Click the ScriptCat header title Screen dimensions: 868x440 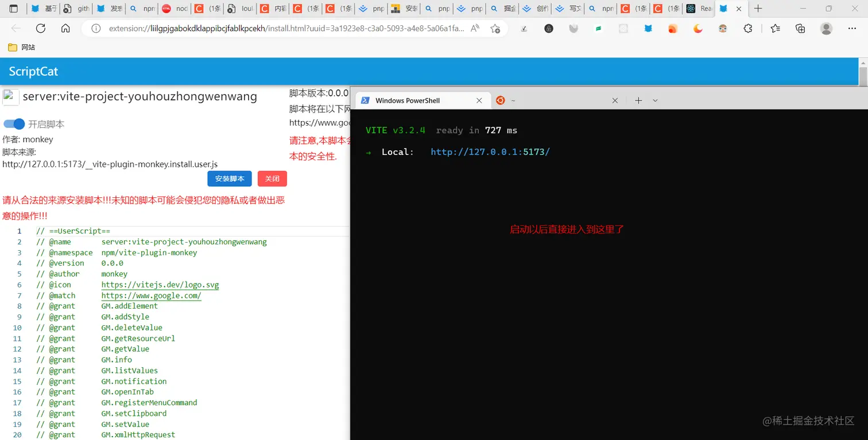[x=33, y=72]
